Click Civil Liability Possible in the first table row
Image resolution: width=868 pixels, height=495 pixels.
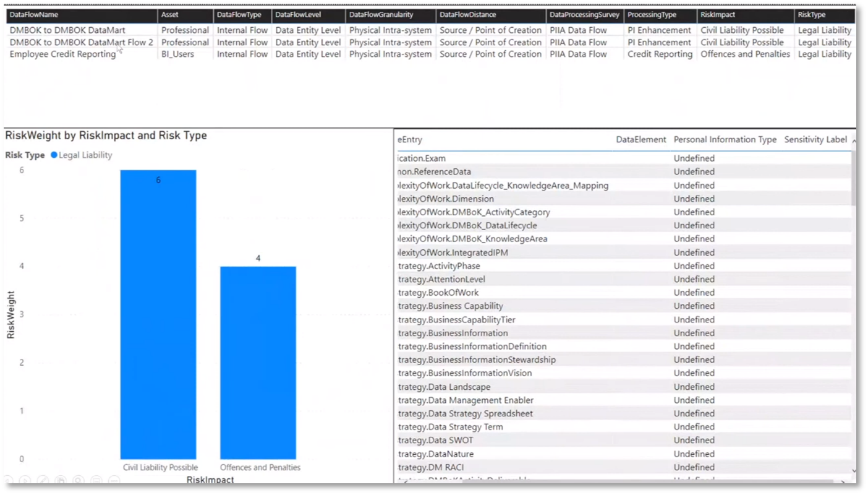click(742, 30)
